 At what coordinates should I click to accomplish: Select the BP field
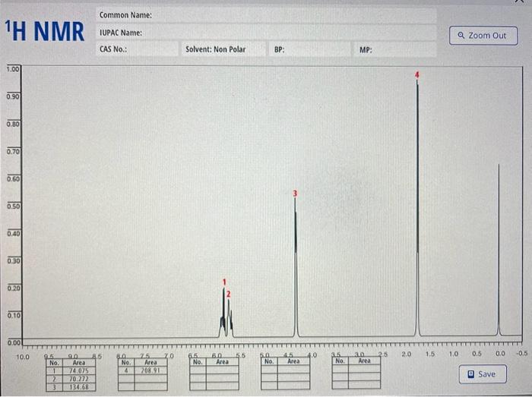pyautogui.click(x=310, y=49)
